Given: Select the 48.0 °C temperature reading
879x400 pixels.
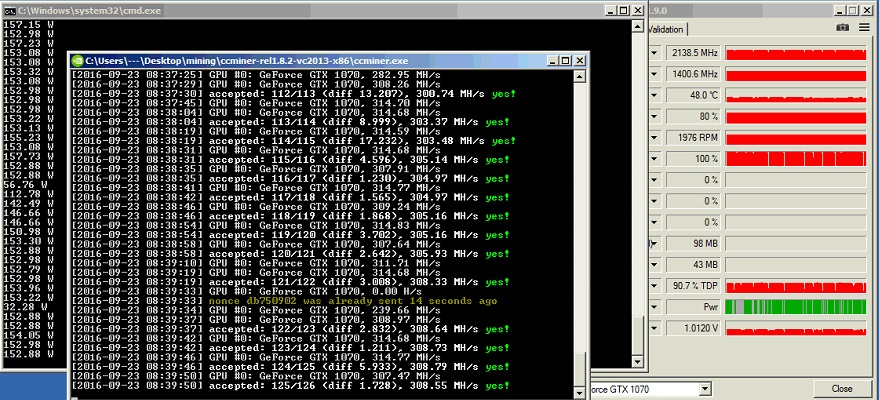Looking at the screenshot, I should (x=693, y=95).
